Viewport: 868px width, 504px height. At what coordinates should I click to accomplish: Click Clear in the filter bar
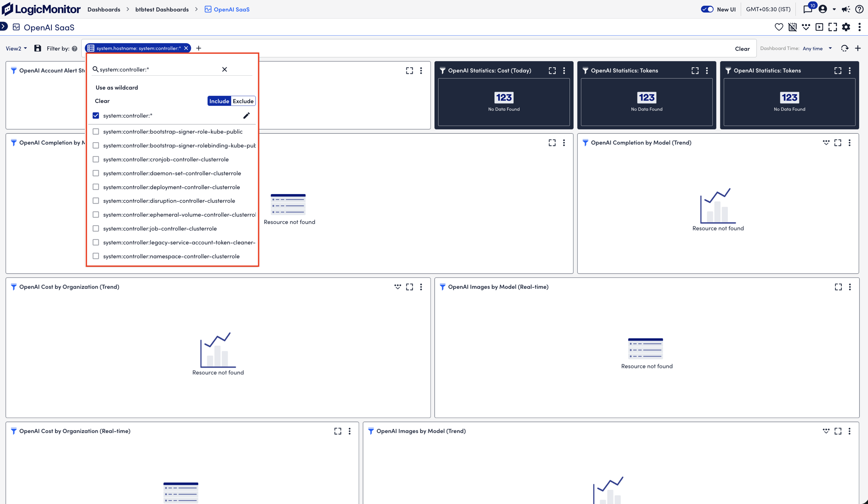click(742, 49)
